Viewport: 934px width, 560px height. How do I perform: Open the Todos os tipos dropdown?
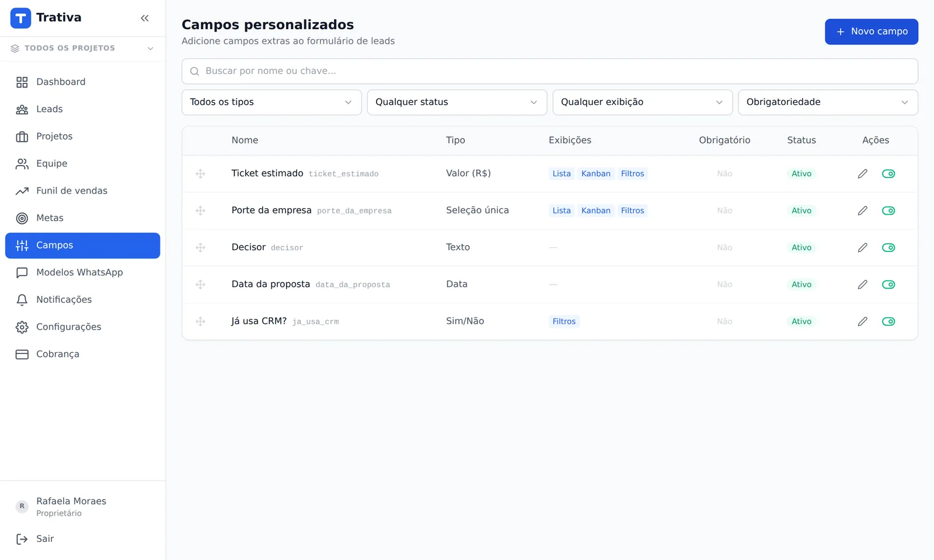(271, 102)
